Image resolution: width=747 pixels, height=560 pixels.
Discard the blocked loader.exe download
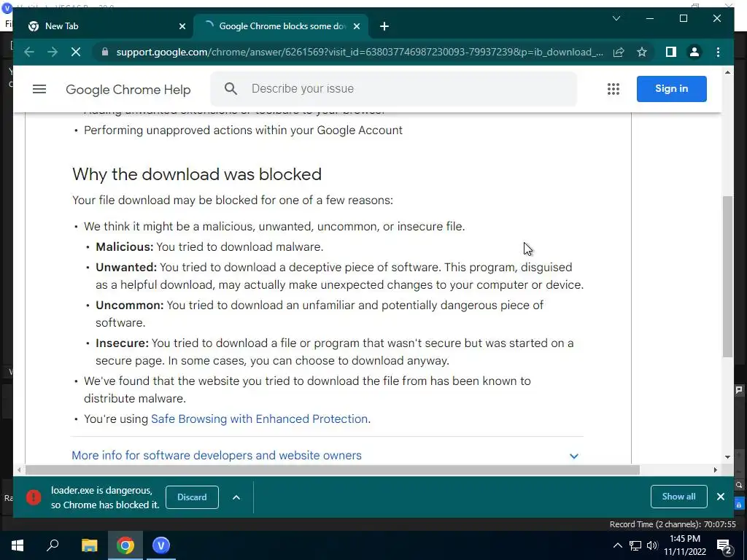point(192,497)
